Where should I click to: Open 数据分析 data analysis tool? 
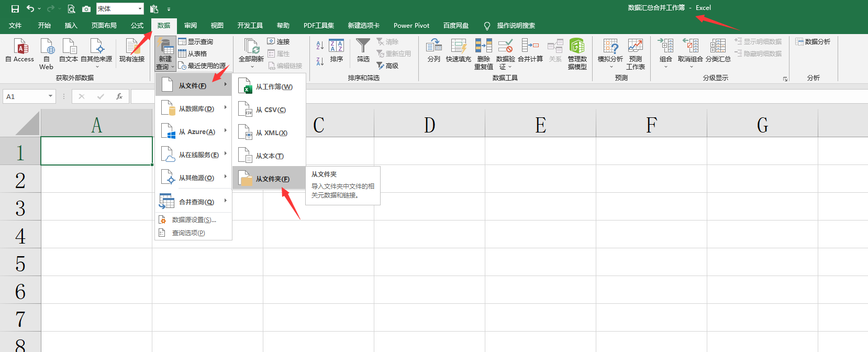coord(813,41)
